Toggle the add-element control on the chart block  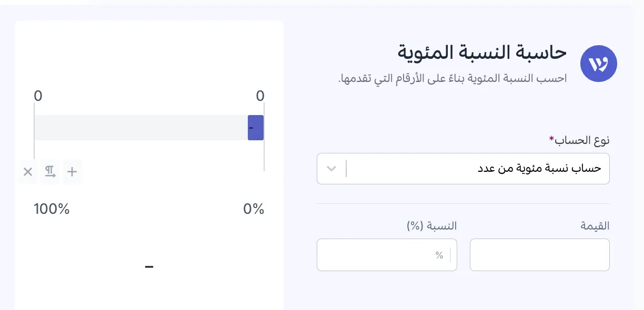tap(72, 172)
